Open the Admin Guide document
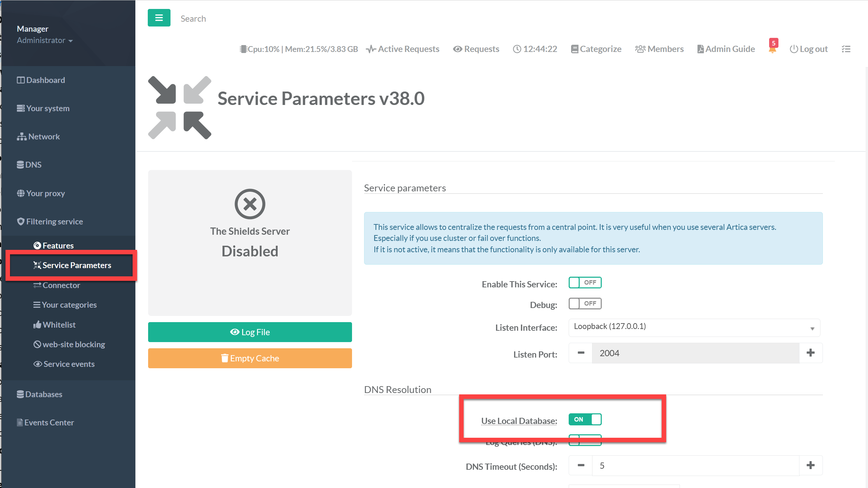 click(726, 49)
